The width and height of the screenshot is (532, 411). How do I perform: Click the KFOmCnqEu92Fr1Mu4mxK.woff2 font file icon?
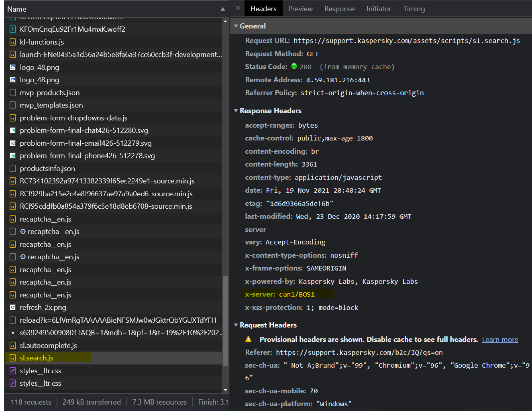click(x=12, y=29)
